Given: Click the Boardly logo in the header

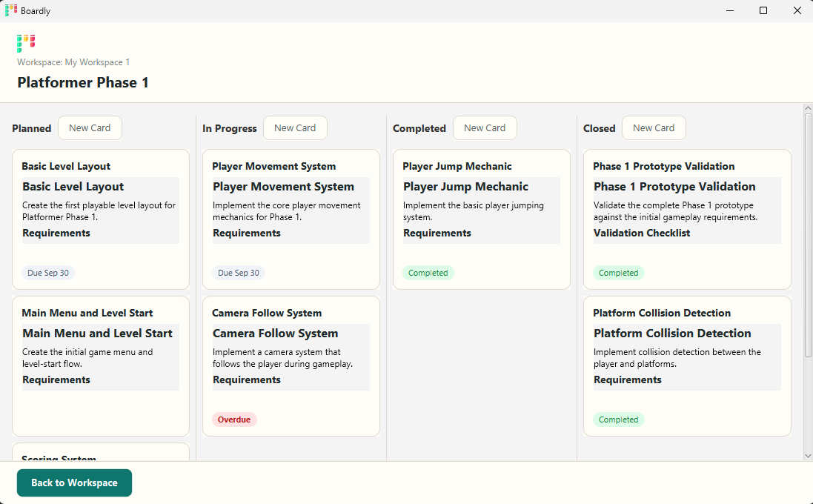Looking at the screenshot, I should 26,44.
